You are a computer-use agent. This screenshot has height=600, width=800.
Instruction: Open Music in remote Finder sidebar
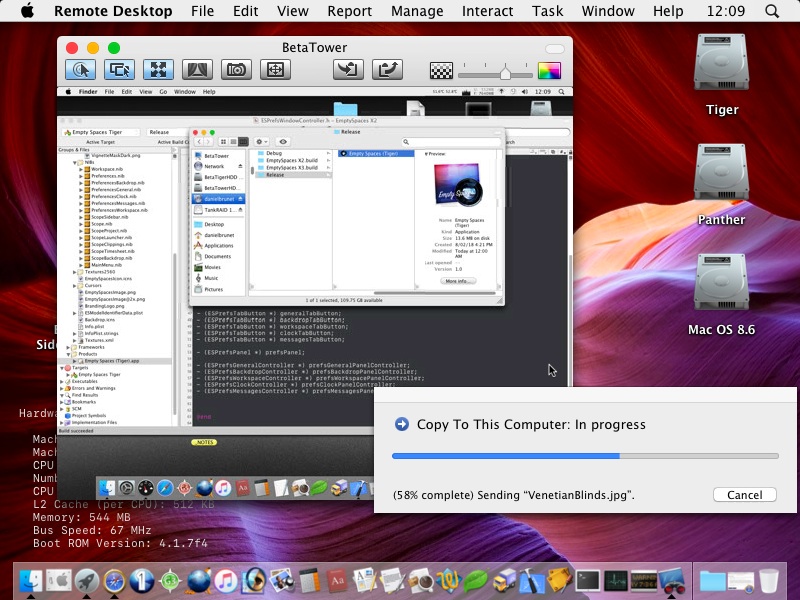pos(211,278)
